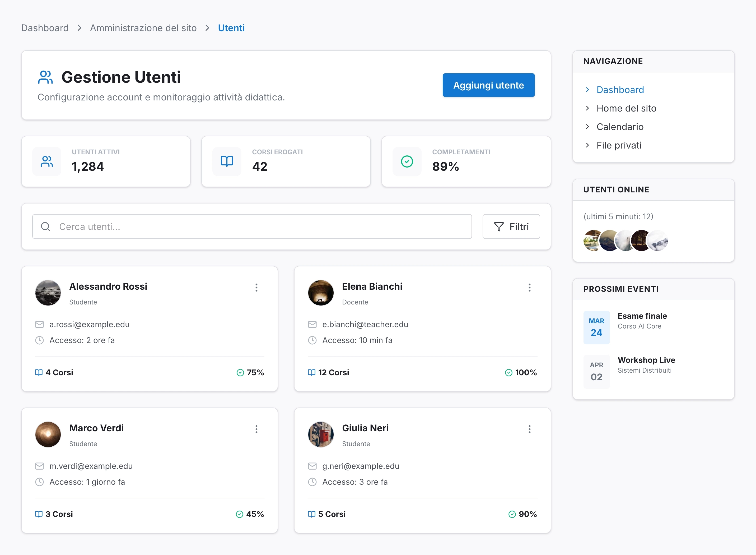Viewport: 756px width, 555px height.
Task: Click the Aggiungi utente button
Action: coord(488,85)
